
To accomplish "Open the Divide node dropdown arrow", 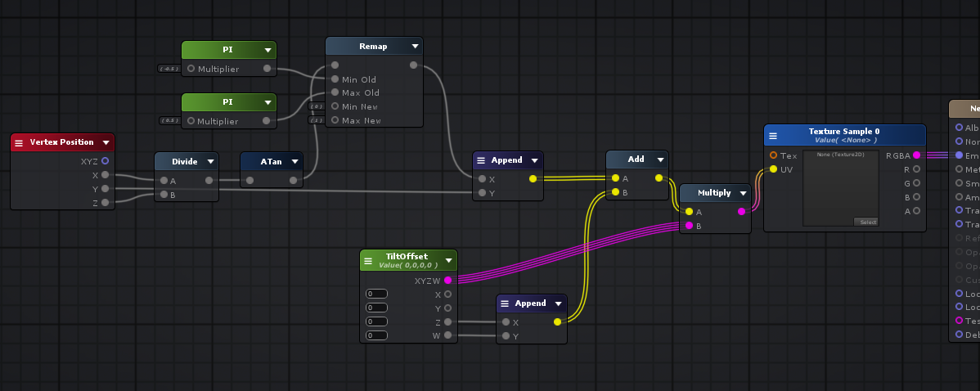I will click(x=210, y=162).
